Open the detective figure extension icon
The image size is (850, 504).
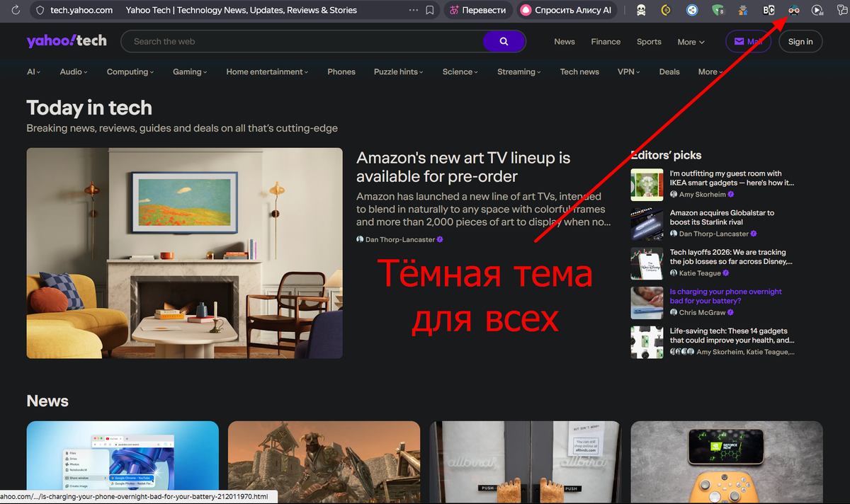742,11
